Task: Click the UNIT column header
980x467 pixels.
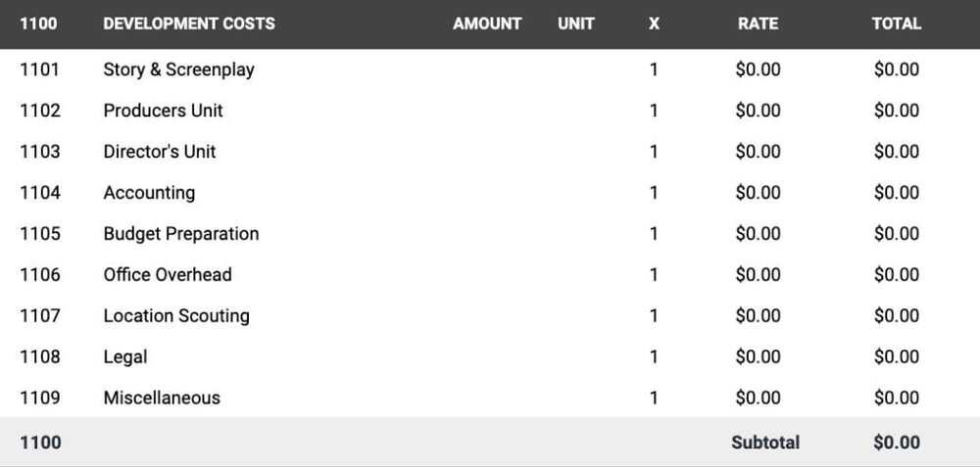Action: point(576,23)
